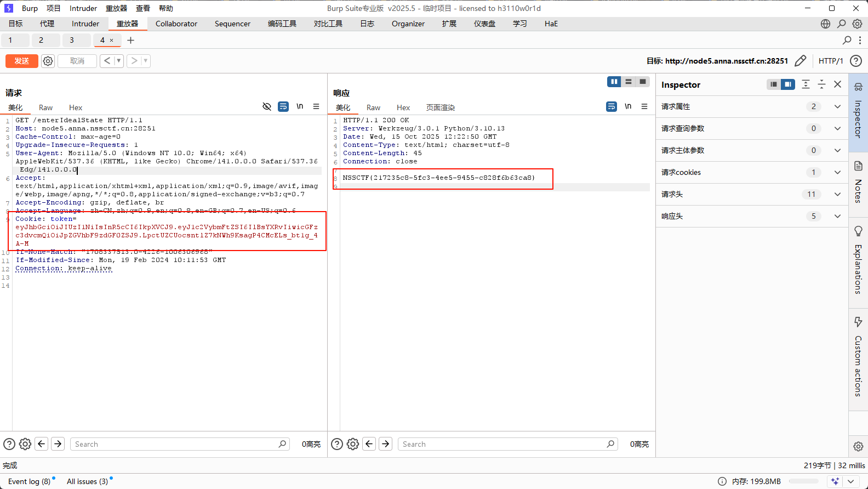The width and height of the screenshot is (868, 489).
Task: Edit target with the pencil icon
Action: [800, 61]
